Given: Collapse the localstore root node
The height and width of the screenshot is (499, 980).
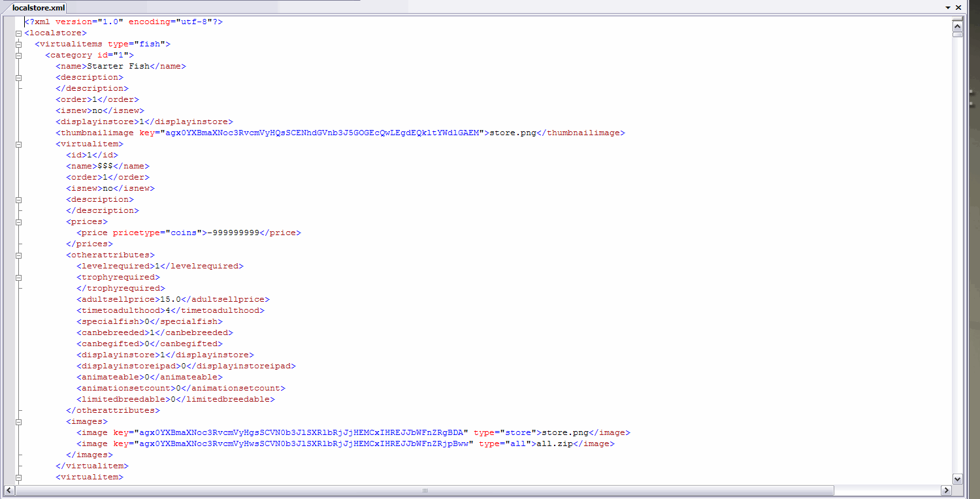Looking at the screenshot, I should tap(18, 33).
